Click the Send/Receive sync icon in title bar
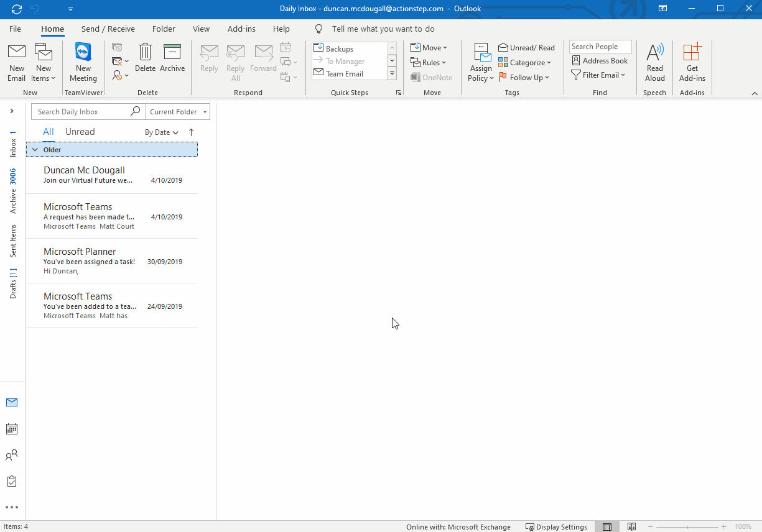762x532 pixels. (x=16, y=9)
